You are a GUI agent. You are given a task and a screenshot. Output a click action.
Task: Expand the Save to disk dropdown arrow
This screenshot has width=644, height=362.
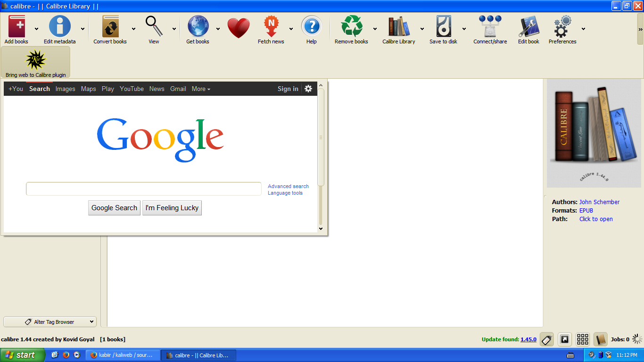pos(464,29)
